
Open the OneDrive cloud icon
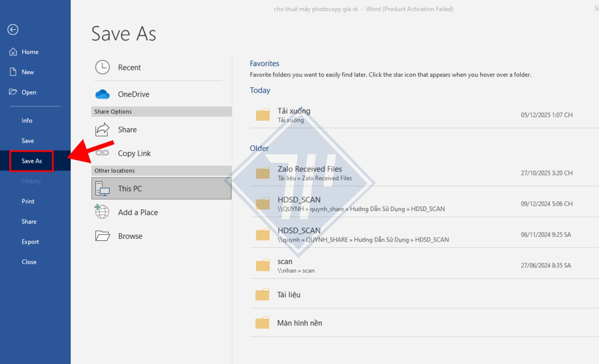click(x=102, y=94)
